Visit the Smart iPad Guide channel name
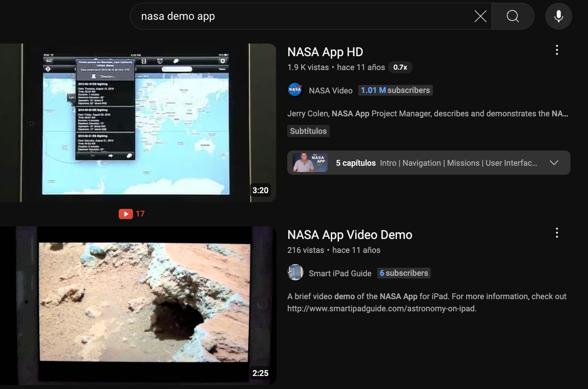Image resolution: width=588 pixels, height=389 pixels. coord(340,273)
